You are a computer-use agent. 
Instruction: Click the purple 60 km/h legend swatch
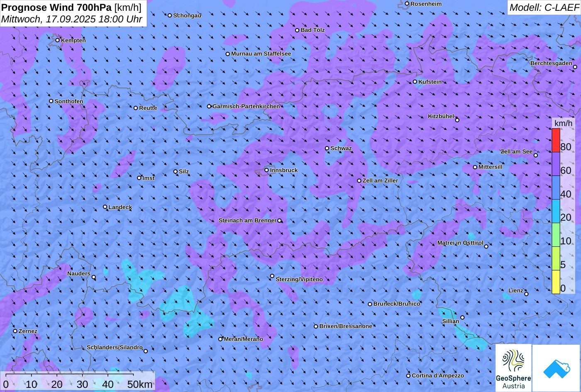tap(556, 164)
